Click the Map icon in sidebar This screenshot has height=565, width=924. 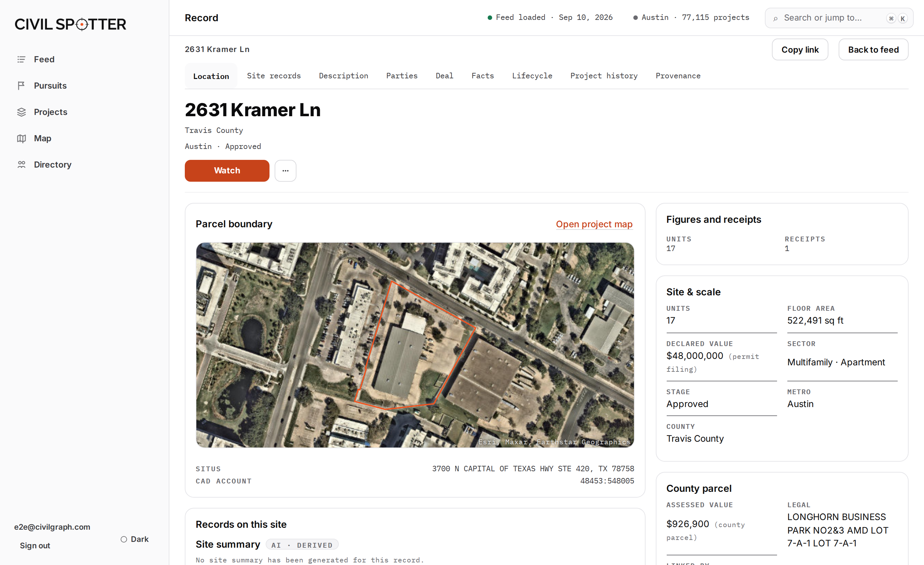[x=21, y=138]
